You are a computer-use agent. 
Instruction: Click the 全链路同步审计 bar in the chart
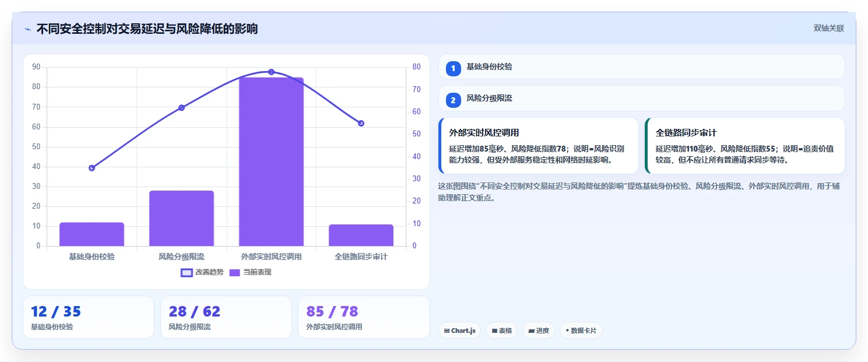click(x=361, y=235)
